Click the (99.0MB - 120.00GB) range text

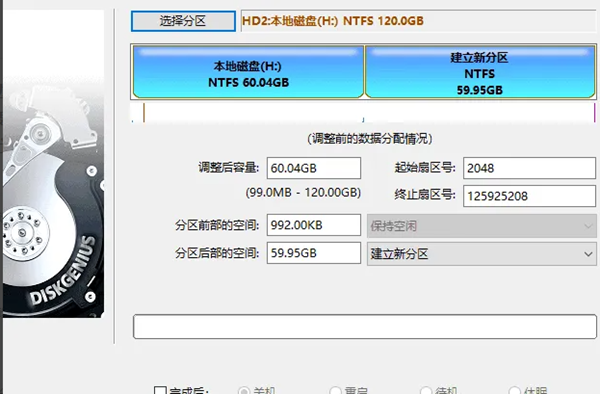click(303, 192)
